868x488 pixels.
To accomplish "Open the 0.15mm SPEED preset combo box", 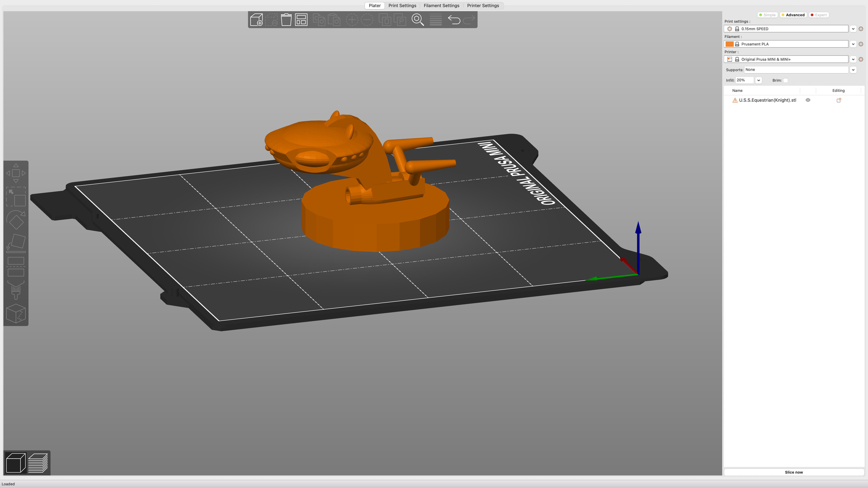I will (786, 29).
